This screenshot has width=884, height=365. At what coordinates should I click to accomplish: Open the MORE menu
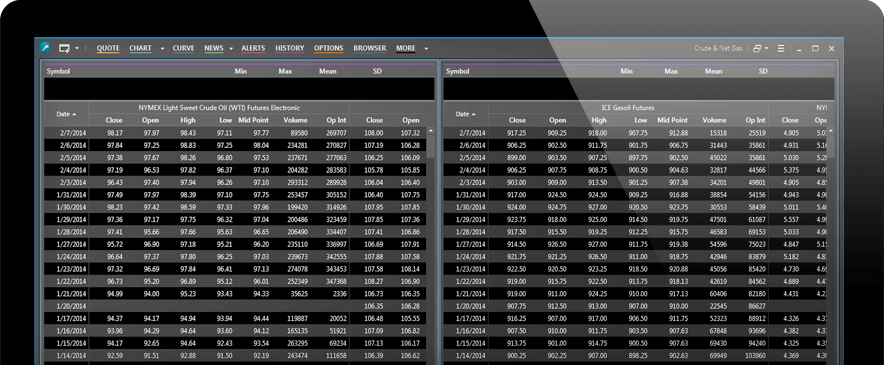[406, 49]
